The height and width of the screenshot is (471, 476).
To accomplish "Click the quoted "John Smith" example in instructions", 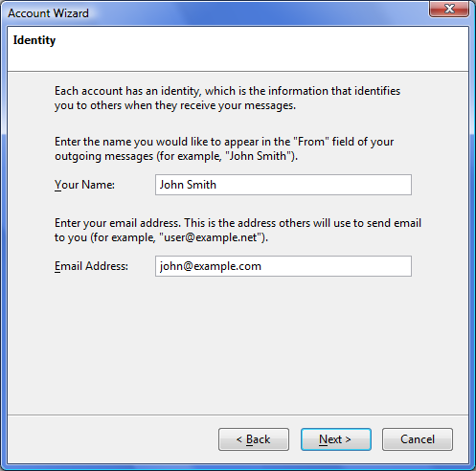I will [259, 156].
